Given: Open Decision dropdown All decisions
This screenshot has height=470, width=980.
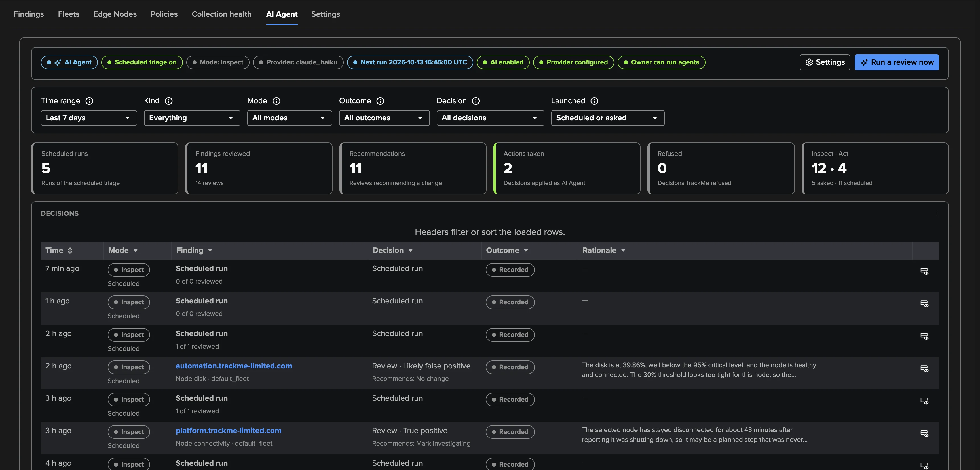Looking at the screenshot, I should pyautogui.click(x=490, y=118).
